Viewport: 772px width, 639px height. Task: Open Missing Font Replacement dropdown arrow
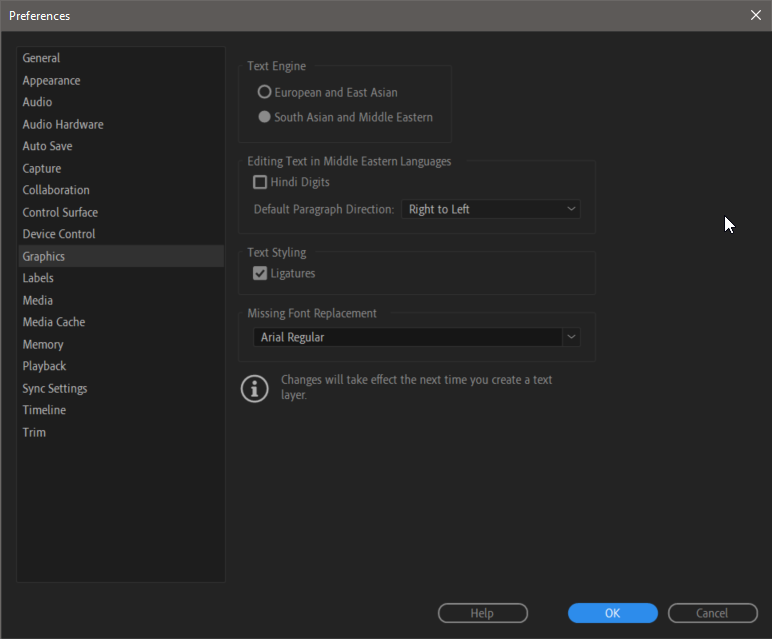tap(571, 337)
